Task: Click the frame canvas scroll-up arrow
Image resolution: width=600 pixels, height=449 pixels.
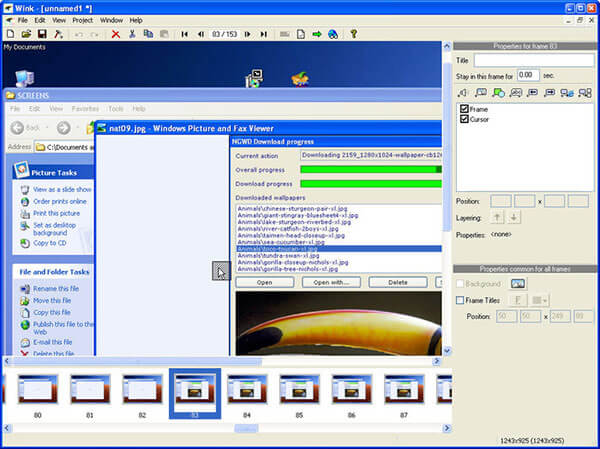Action: tap(447, 46)
